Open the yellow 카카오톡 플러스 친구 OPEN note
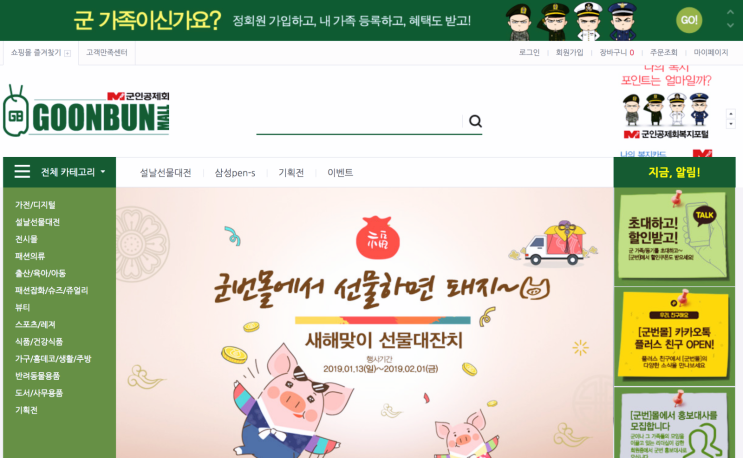The image size is (743, 458). (x=673, y=336)
